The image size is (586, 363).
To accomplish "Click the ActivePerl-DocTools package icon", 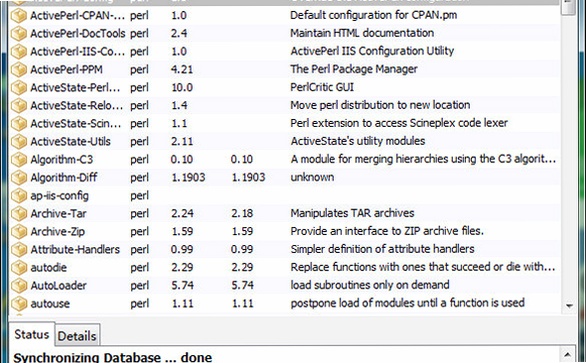I will (19, 34).
